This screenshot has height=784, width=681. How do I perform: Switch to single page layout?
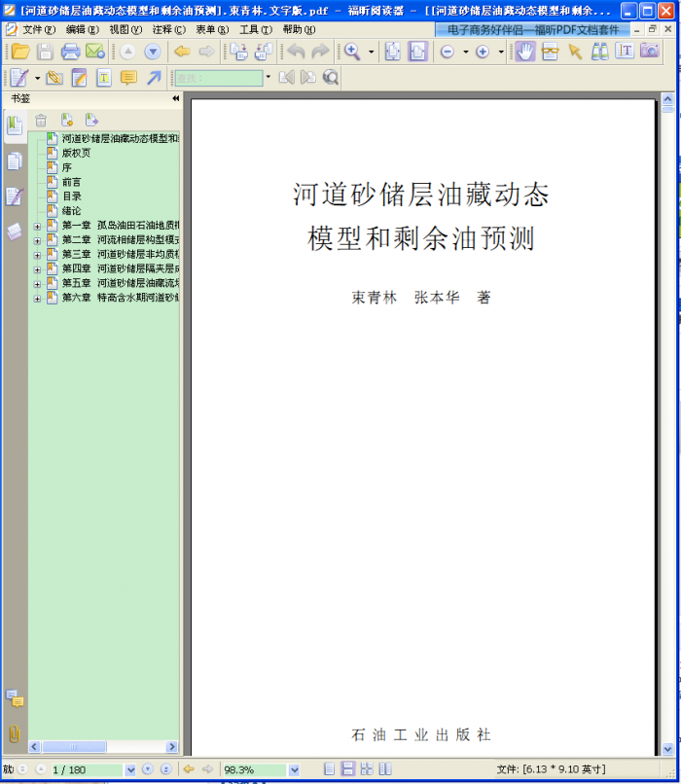pos(329,769)
